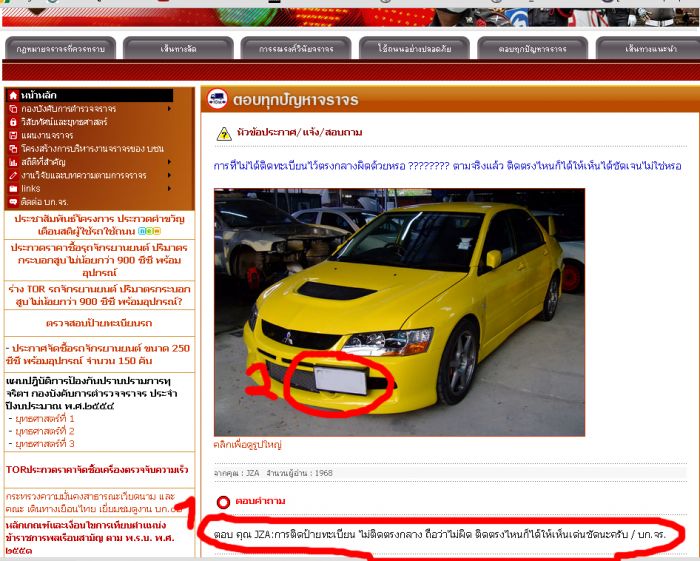Image resolution: width=700 pixels, height=561 pixels.
Task: Expand the งานวิจัยและบทความด้านการจราจร submenu arrow
Action: click(x=170, y=175)
